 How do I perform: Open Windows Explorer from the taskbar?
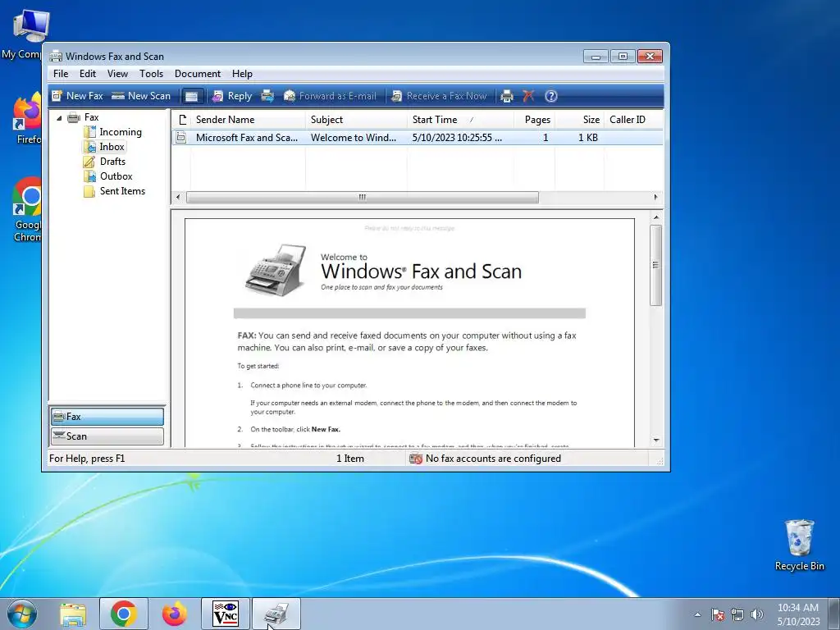[73, 614]
